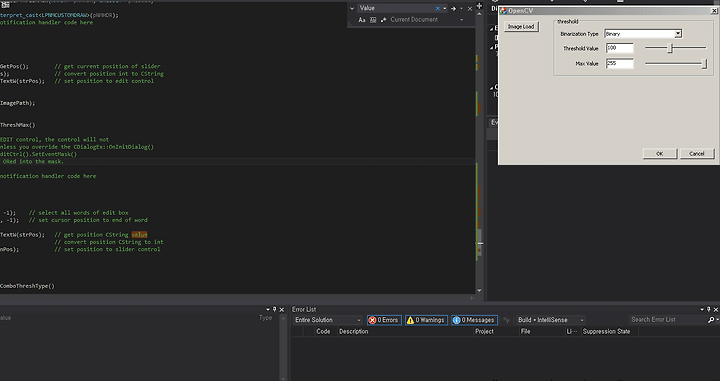Sort Error List by File column

(526, 331)
